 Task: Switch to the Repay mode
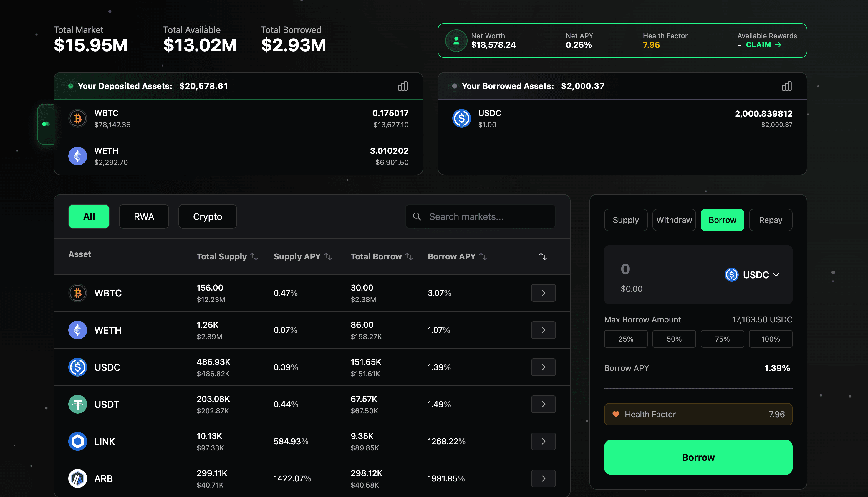point(770,219)
